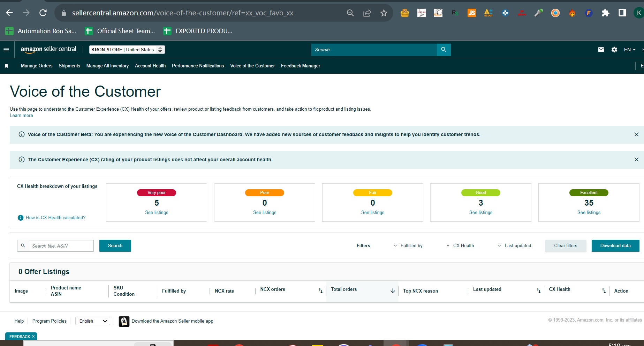Sort listings by Last updated column
644x346 pixels.
(x=538, y=291)
